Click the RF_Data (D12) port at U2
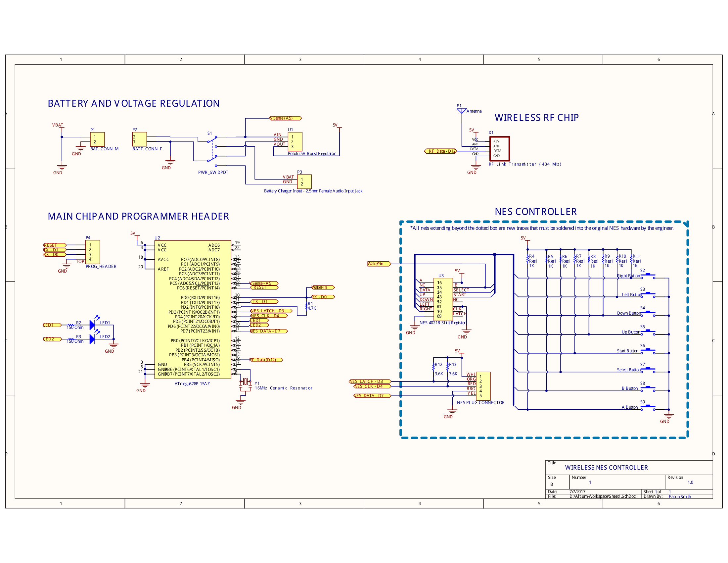The image size is (728, 563). pyautogui.click(x=266, y=360)
